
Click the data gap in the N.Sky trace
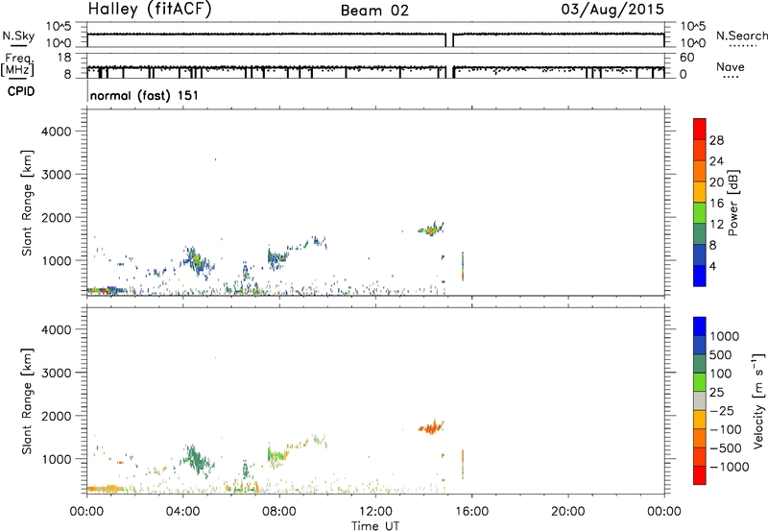[x=449, y=40]
